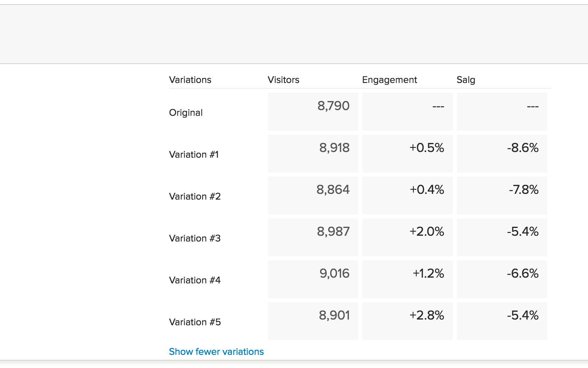Select the Variation #3 row label
588x368 pixels.
coord(195,238)
